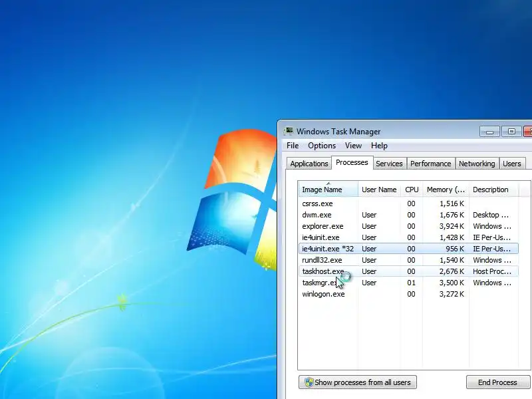Open the Help menu

tap(379, 146)
